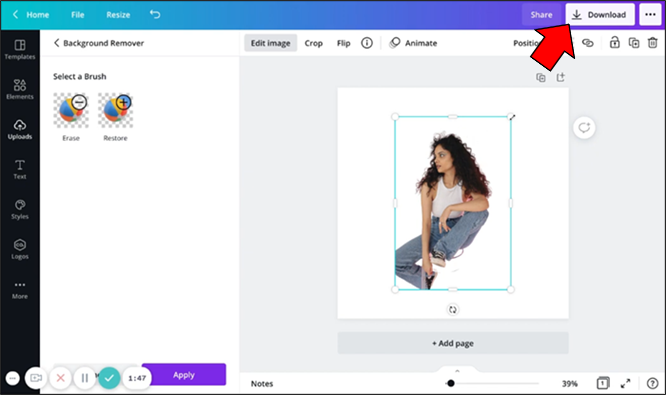Open the three-dots menu beside Download
This screenshot has height=395, width=666.
650,14
